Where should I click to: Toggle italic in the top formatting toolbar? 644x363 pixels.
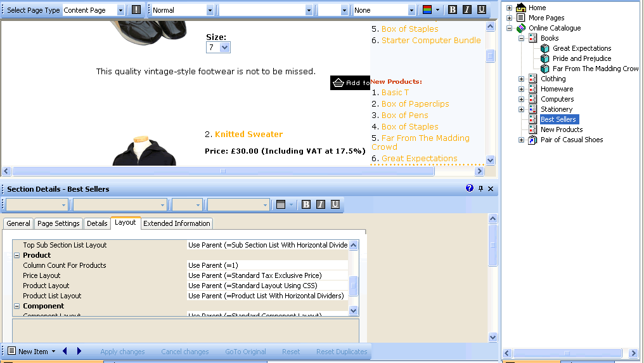[467, 10]
